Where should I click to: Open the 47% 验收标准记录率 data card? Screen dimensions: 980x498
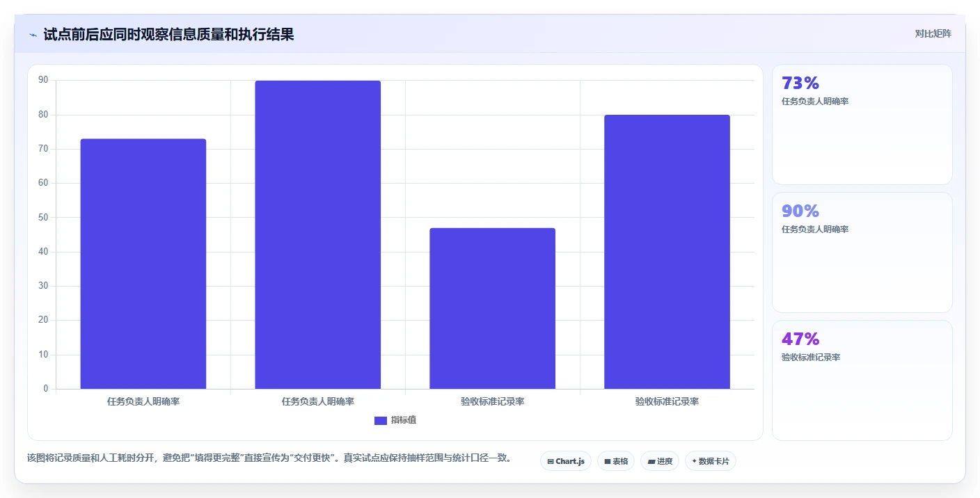click(862, 380)
